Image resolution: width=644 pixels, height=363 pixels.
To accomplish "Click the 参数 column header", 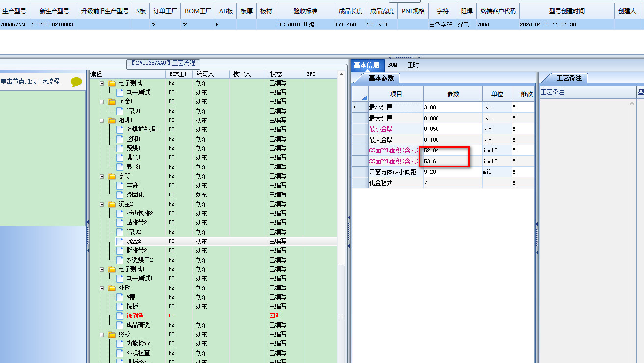I will 453,94.
